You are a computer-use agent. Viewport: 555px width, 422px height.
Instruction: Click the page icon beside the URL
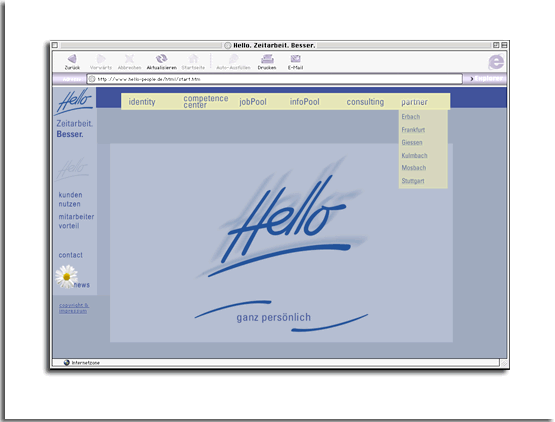click(x=92, y=79)
